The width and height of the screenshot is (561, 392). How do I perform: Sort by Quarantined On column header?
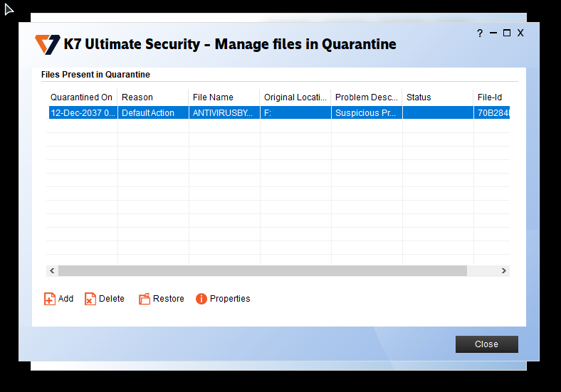pyautogui.click(x=82, y=97)
